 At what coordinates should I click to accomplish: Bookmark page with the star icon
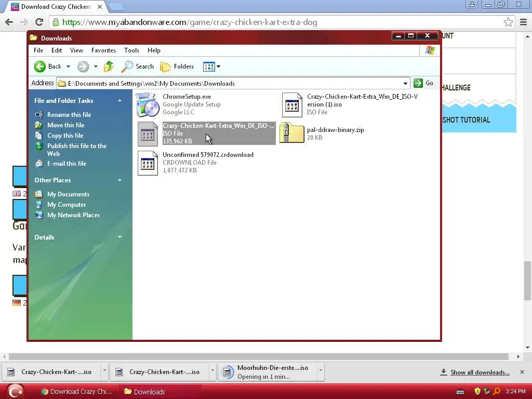pos(508,22)
